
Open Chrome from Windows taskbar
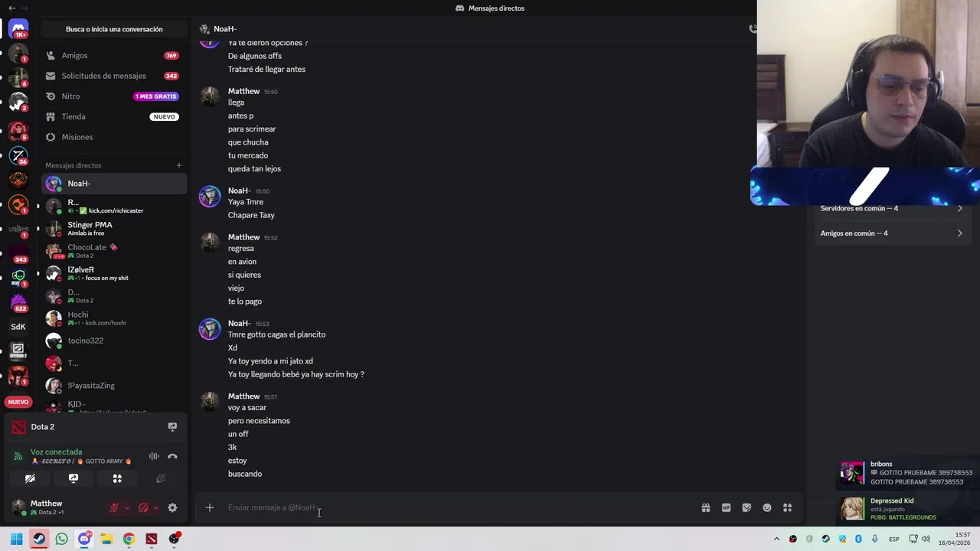(x=129, y=539)
